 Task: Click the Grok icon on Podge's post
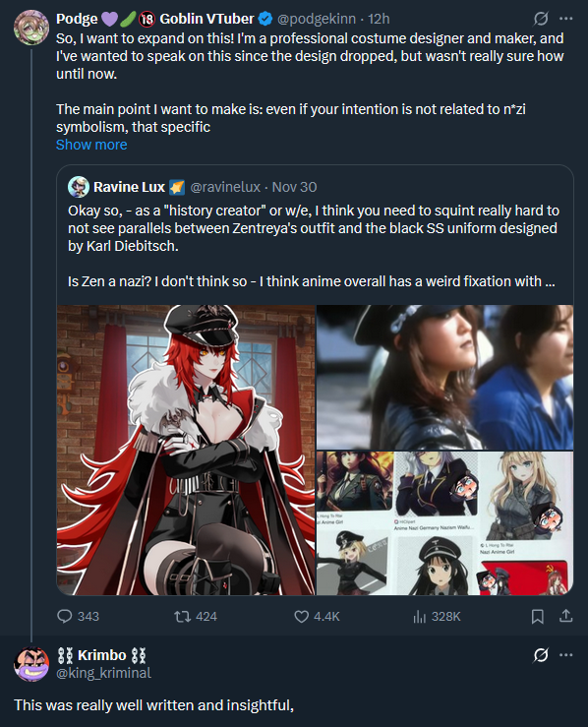(540, 19)
